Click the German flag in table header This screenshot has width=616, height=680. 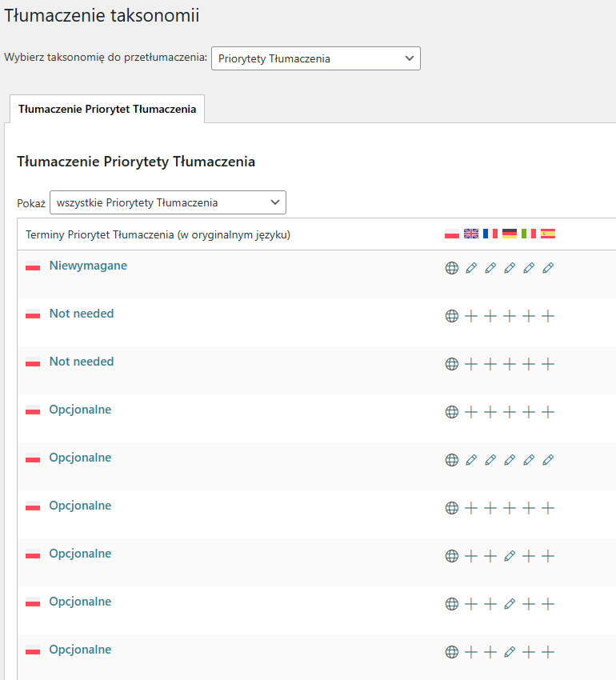tap(510, 234)
